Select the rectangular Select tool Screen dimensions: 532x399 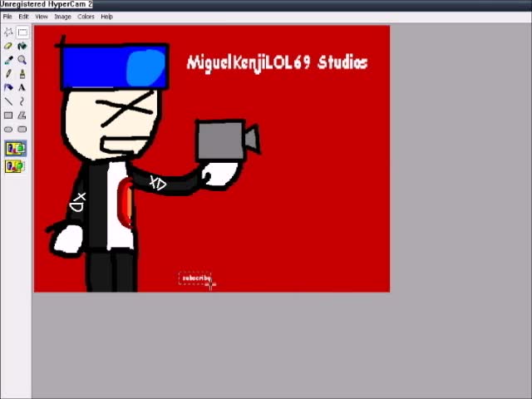tap(22, 32)
